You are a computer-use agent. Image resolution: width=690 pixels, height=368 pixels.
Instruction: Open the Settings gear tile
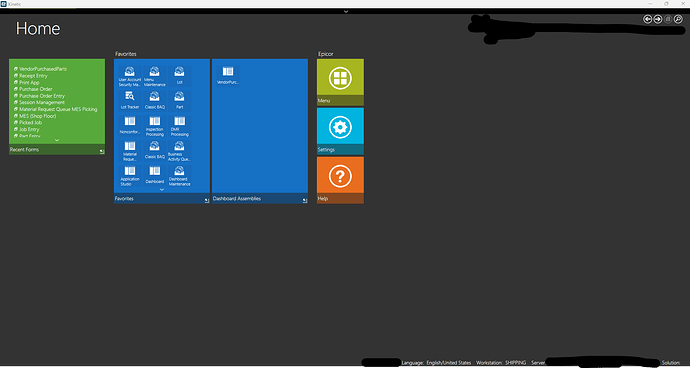click(x=340, y=131)
